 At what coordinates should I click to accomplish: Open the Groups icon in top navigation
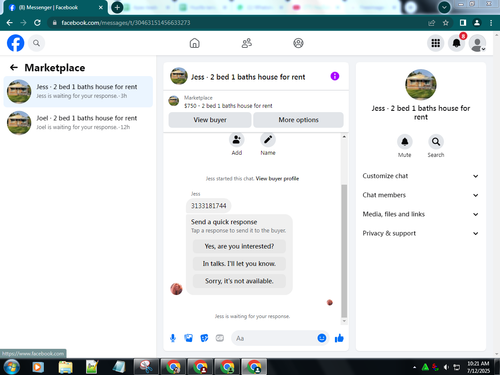(x=298, y=43)
